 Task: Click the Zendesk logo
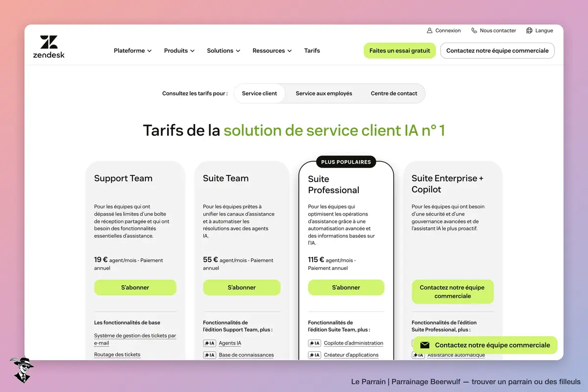click(x=49, y=47)
